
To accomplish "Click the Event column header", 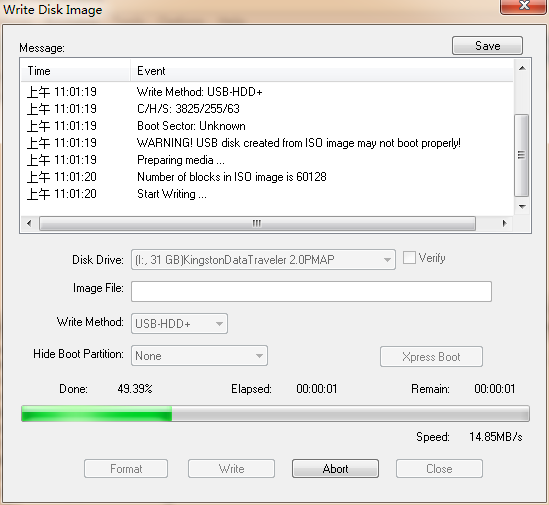I will click(x=322, y=71).
